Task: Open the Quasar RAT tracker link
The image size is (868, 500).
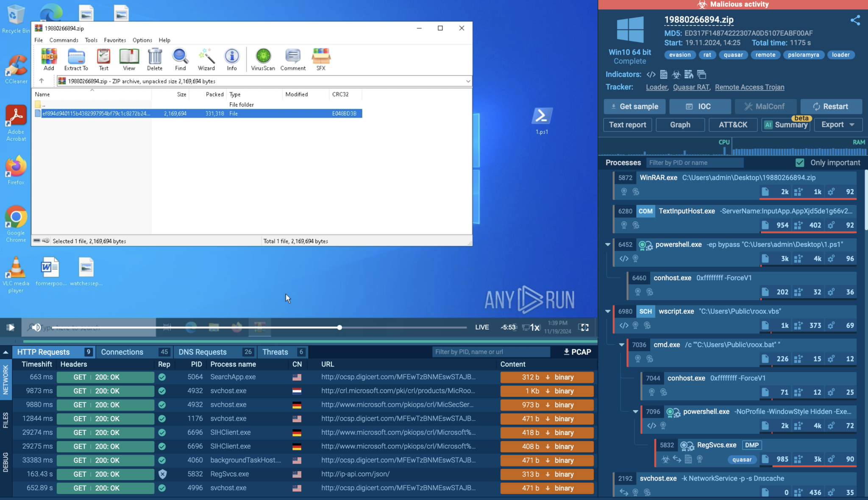Action: pyautogui.click(x=691, y=87)
